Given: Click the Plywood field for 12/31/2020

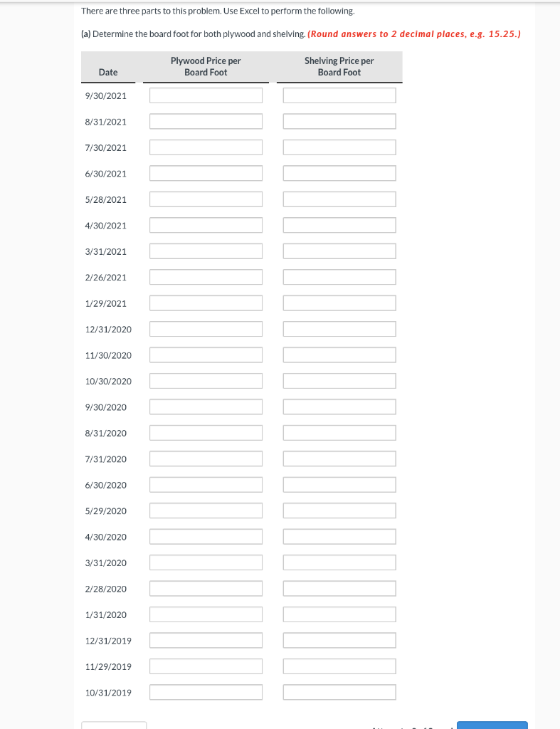Looking at the screenshot, I should [206, 328].
